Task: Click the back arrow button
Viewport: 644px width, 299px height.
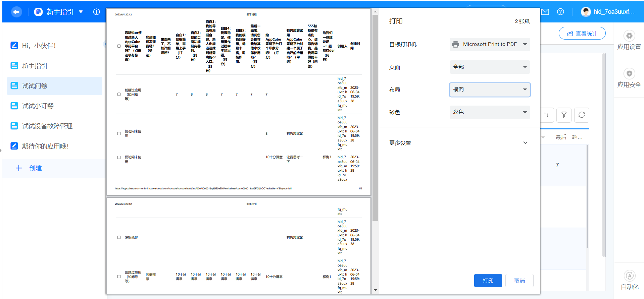Action: 16,12
